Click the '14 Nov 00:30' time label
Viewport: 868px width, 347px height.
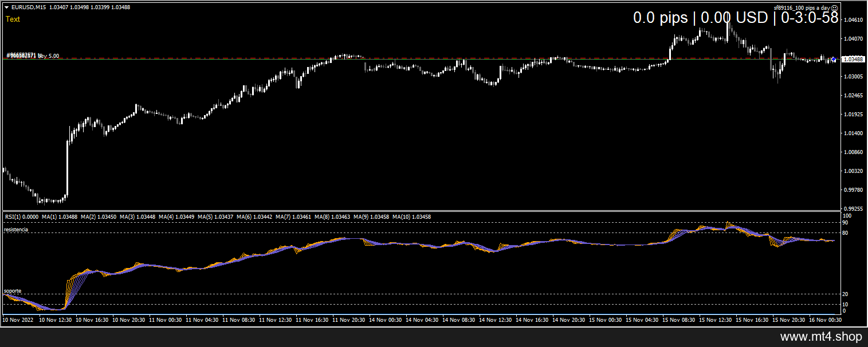(x=385, y=320)
